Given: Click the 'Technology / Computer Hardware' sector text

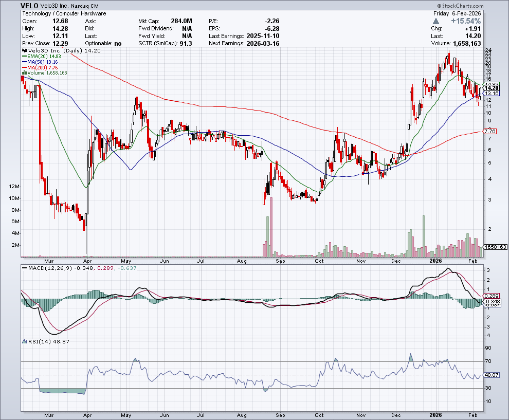Looking at the screenshot, I should point(64,14).
